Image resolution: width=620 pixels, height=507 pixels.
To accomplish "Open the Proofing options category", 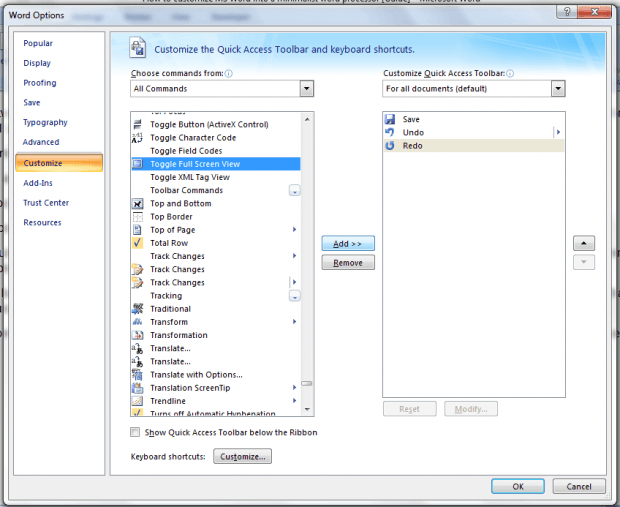I will [40, 83].
